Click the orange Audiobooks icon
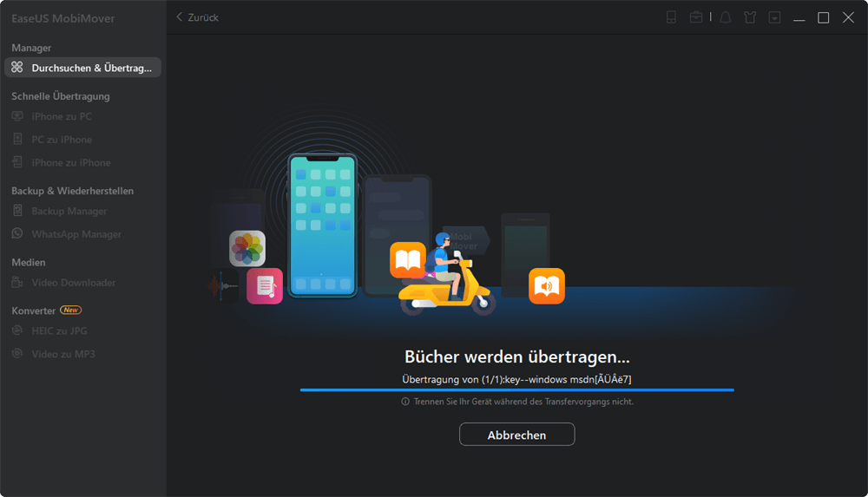 click(x=546, y=286)
